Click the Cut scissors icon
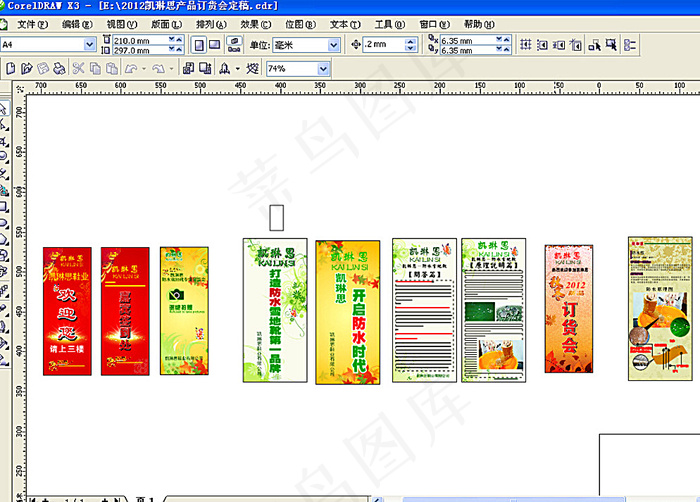 79,68
